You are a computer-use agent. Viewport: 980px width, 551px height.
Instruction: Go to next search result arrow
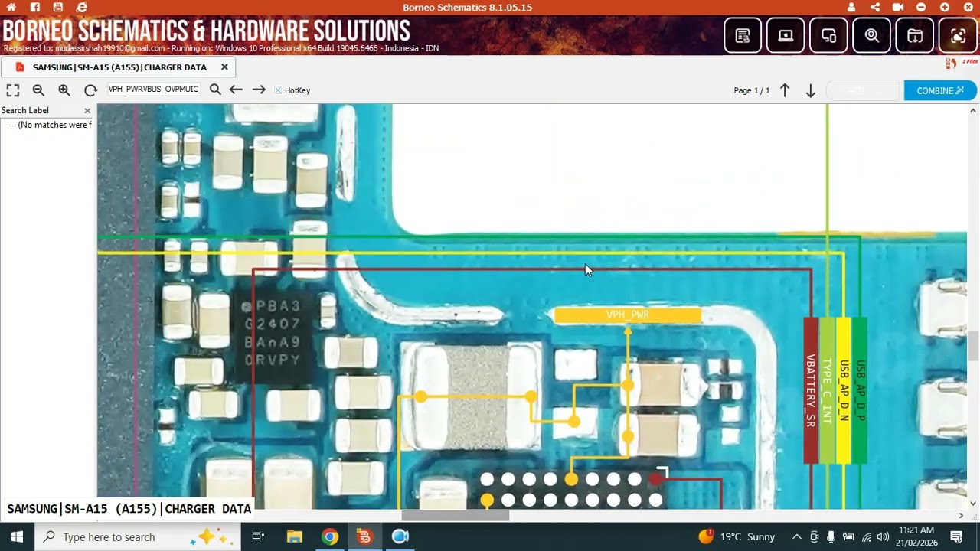[x=259, y=90]
